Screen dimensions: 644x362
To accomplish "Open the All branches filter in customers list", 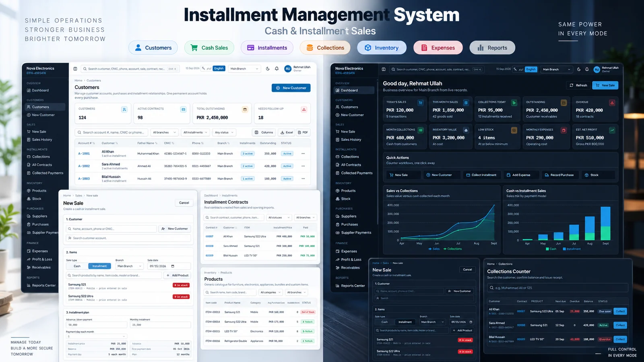I will (164, 132).
